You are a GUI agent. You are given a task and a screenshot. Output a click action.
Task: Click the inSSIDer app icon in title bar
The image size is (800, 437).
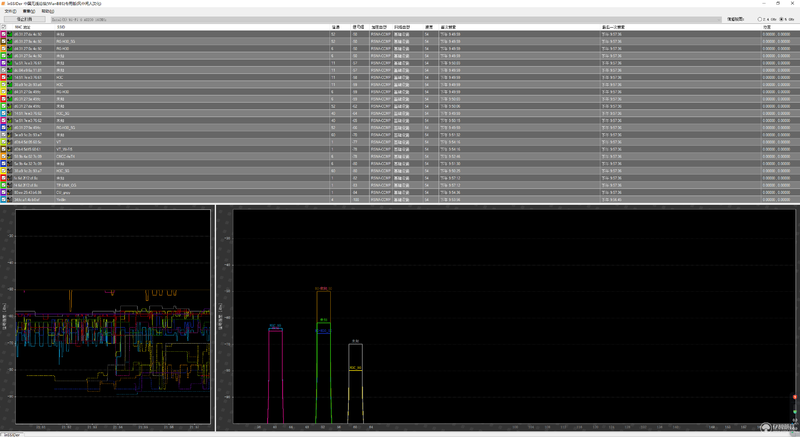(x=4, y=3)
